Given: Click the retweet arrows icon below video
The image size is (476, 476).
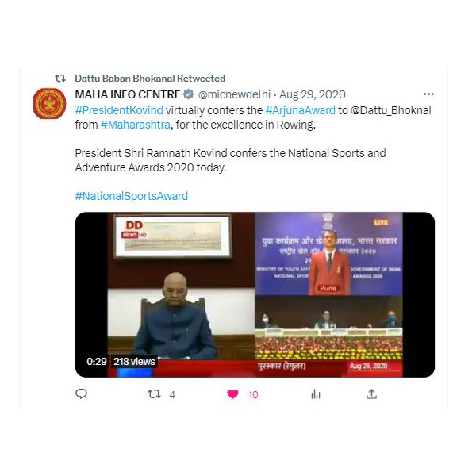Looking at the screenshot, I should 154,394.
